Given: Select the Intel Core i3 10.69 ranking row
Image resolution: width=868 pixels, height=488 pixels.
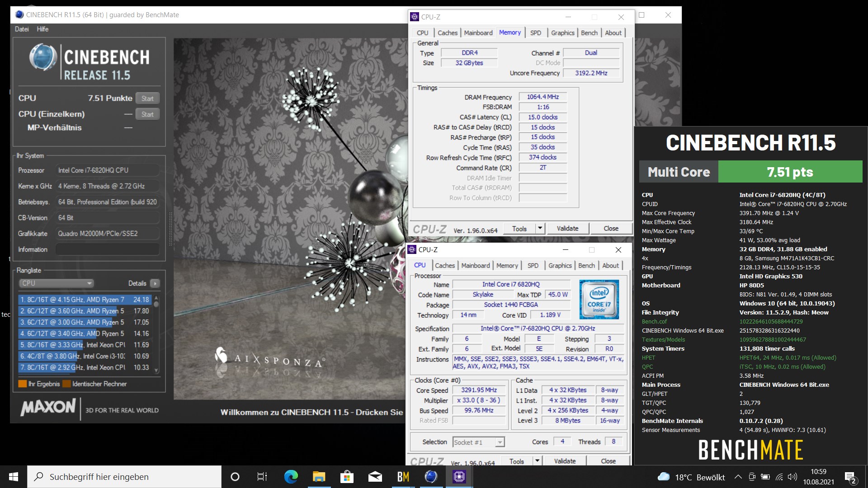Looking at the screenshot, I should point(85,356).
